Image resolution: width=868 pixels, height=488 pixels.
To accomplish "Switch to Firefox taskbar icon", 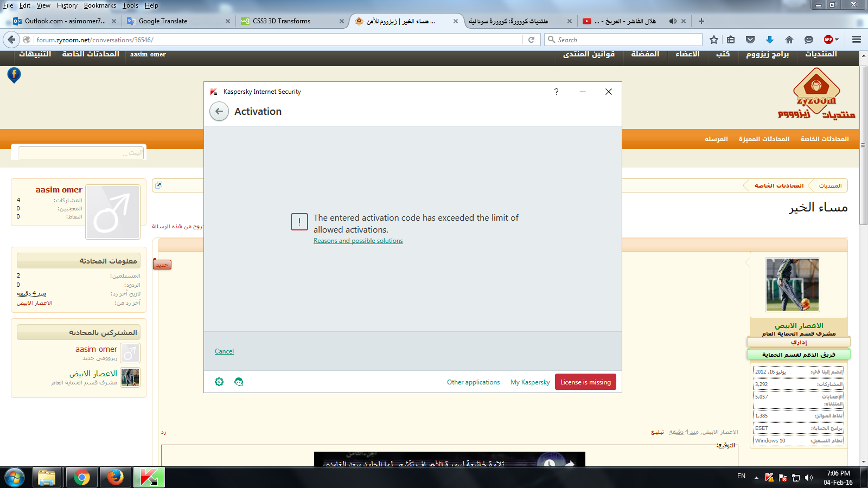I will 115,478.
